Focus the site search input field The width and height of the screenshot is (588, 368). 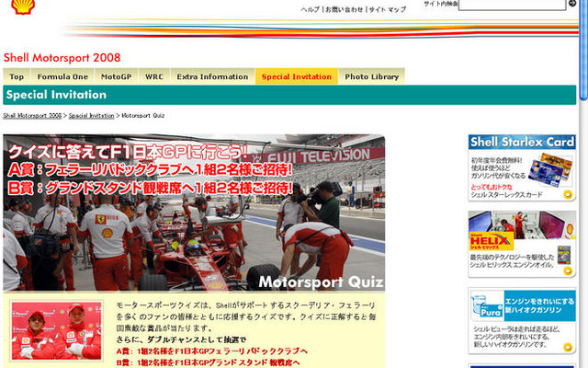coord(513,5)
